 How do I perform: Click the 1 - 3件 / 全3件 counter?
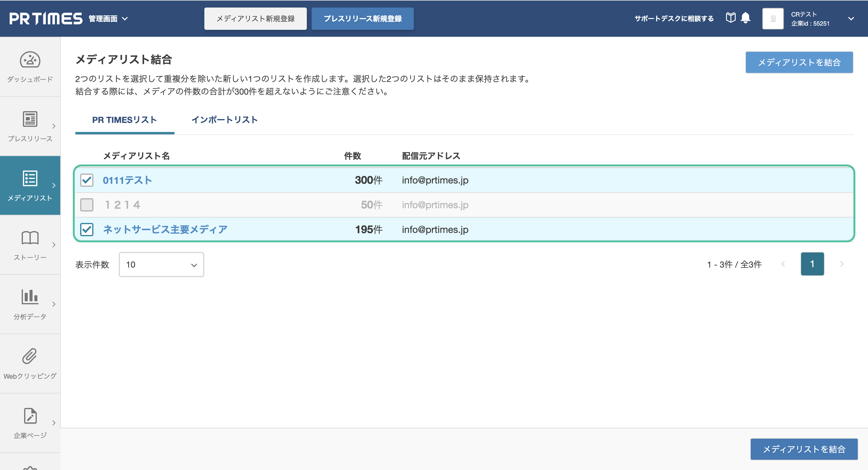pyautogui.click(x=734, y=265)
